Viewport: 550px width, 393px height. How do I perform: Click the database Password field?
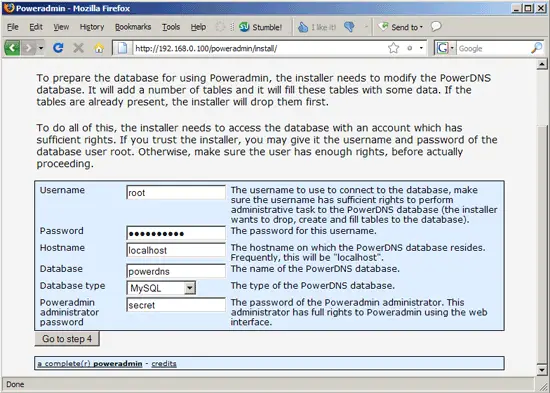(x=176, y=233)
